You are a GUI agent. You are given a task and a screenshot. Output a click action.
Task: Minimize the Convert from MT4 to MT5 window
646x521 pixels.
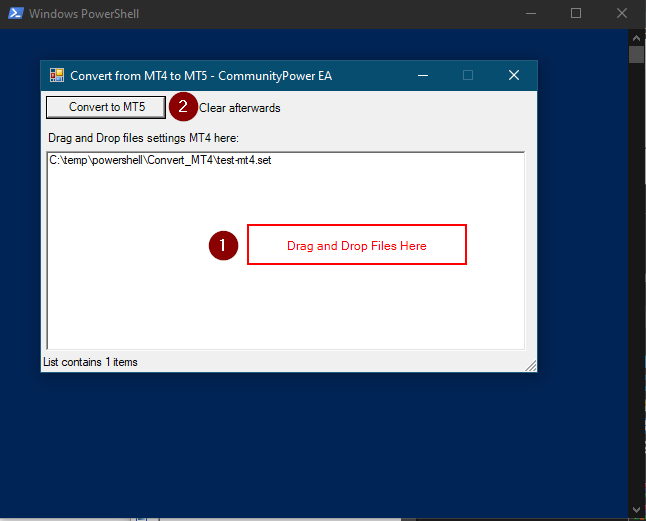423,75
